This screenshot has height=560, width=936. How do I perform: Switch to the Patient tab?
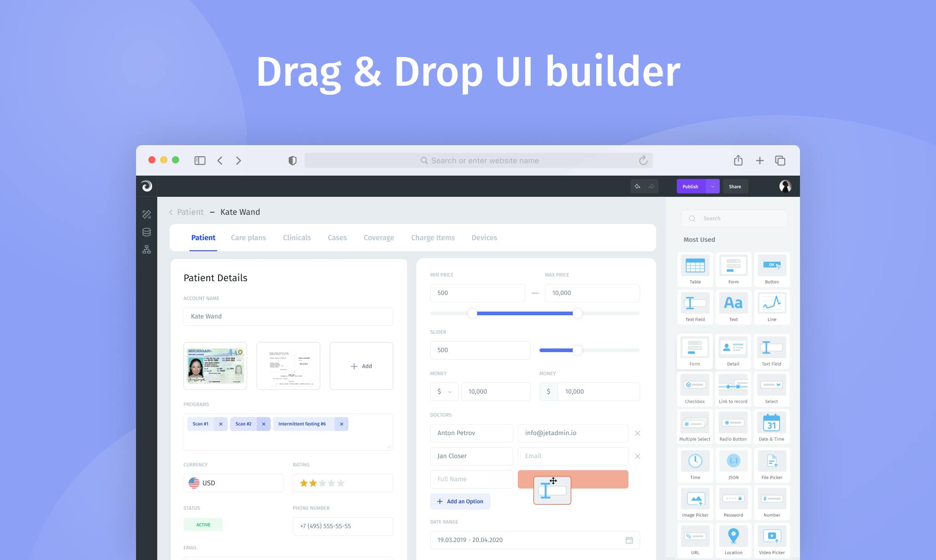(x=203, y=238)
